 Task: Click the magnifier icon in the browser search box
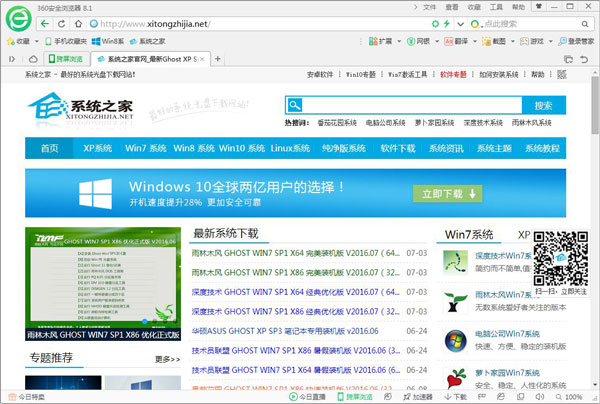(585, 24)
